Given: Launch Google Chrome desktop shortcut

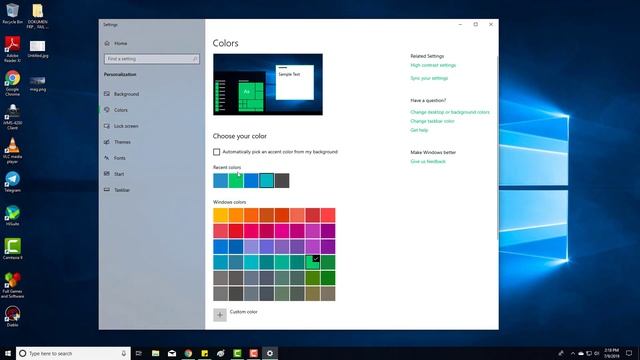Looking at the screenshot, I should [12, 83].
